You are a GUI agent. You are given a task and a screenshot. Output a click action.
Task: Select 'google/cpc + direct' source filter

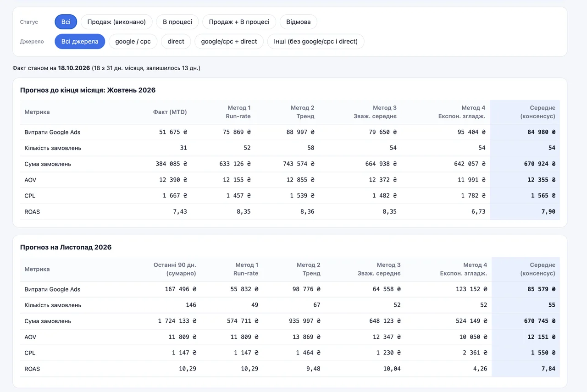229,41
